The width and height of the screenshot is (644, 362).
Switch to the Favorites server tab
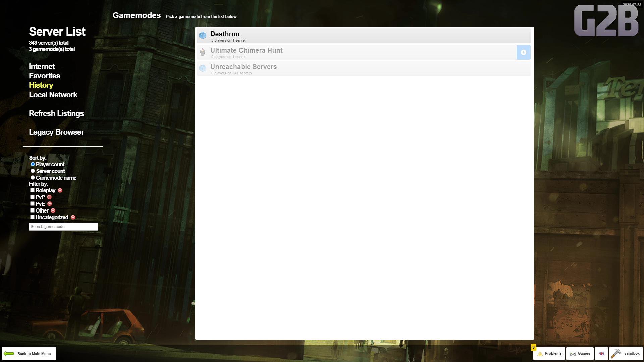pos(44,76)
